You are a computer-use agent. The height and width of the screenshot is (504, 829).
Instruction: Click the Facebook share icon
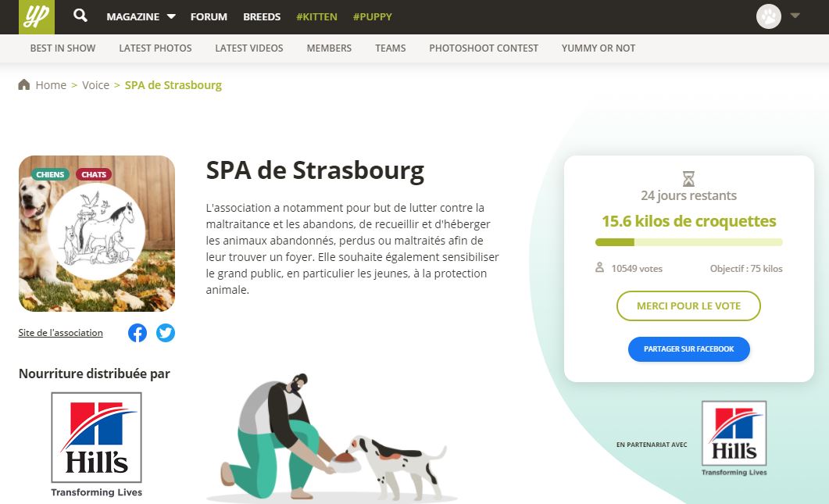[138, 333]
